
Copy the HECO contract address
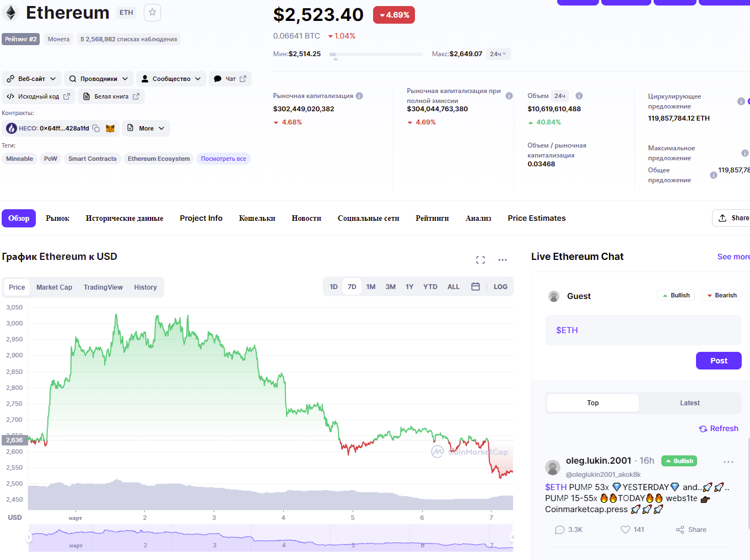click(x=96, y=128)
